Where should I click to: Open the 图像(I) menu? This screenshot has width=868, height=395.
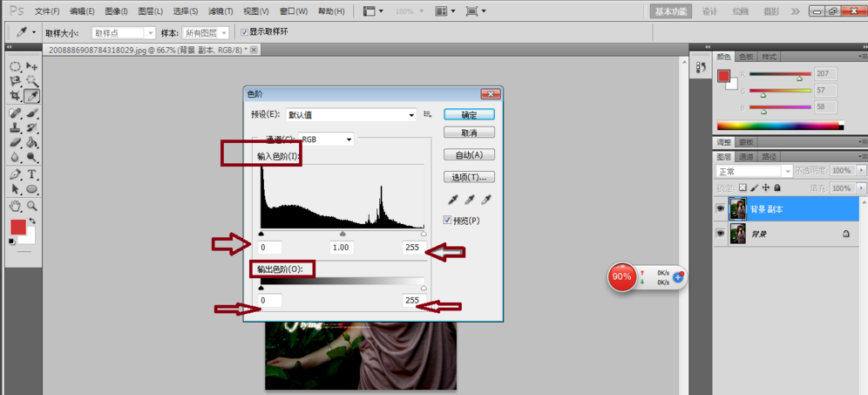(116, 11)
